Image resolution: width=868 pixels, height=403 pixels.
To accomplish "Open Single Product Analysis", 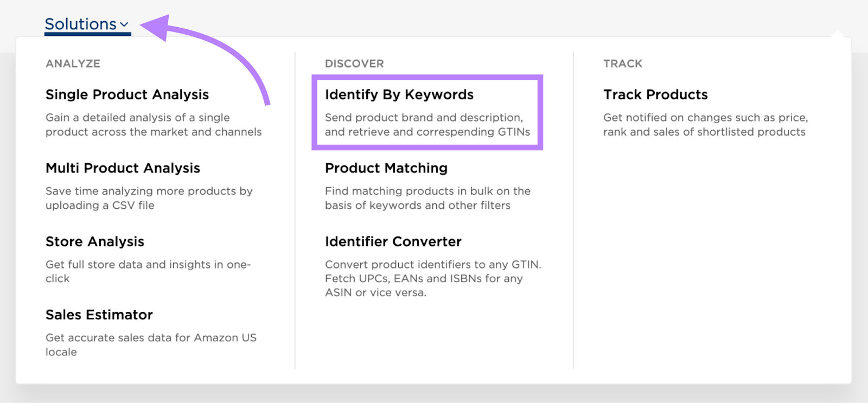I will point(127,94).
